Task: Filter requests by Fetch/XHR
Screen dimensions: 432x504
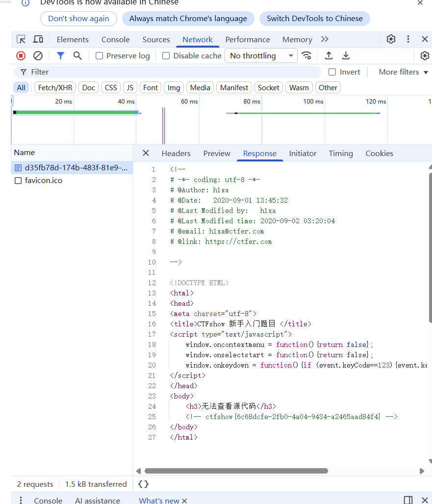Action: [55, 88]
